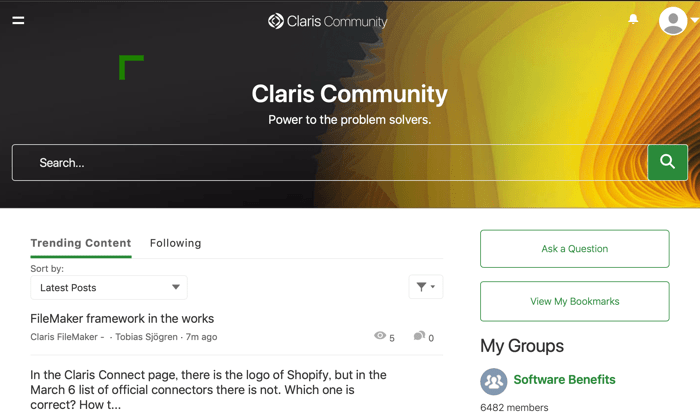Click the green search magnifier button

click(x=667, y=162)
